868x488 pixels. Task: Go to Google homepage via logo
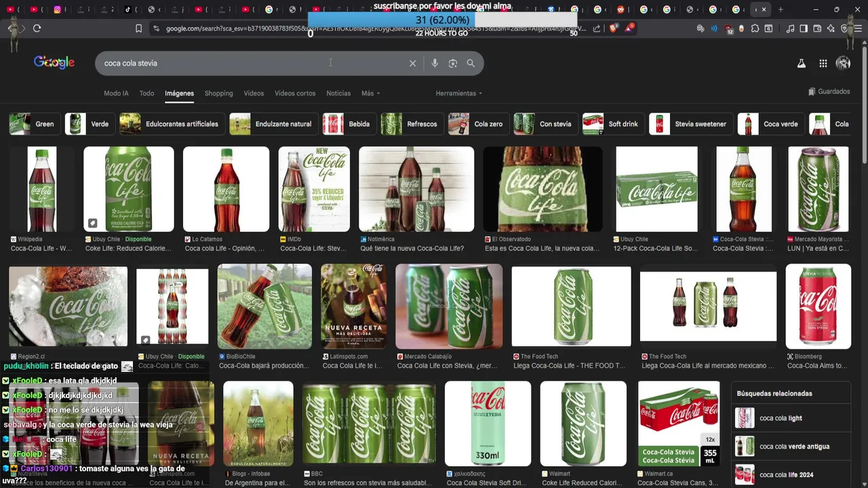click(54, 62)
